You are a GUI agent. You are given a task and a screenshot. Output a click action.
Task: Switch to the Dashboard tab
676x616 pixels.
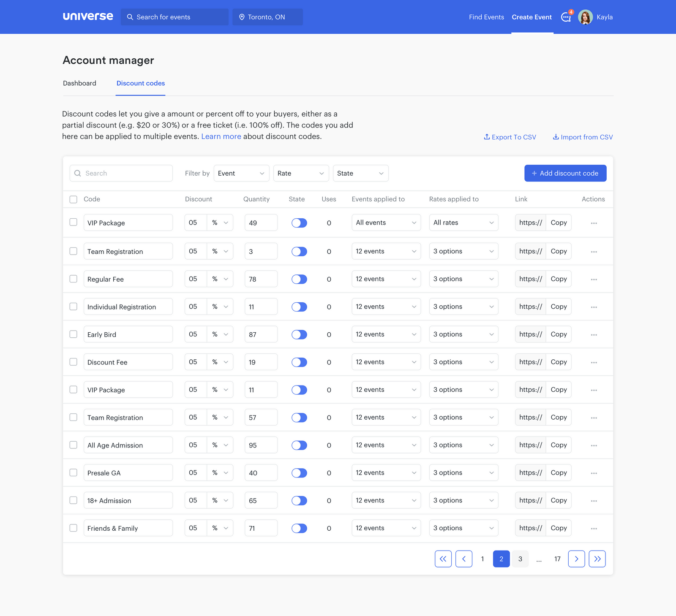coord(79,83)
